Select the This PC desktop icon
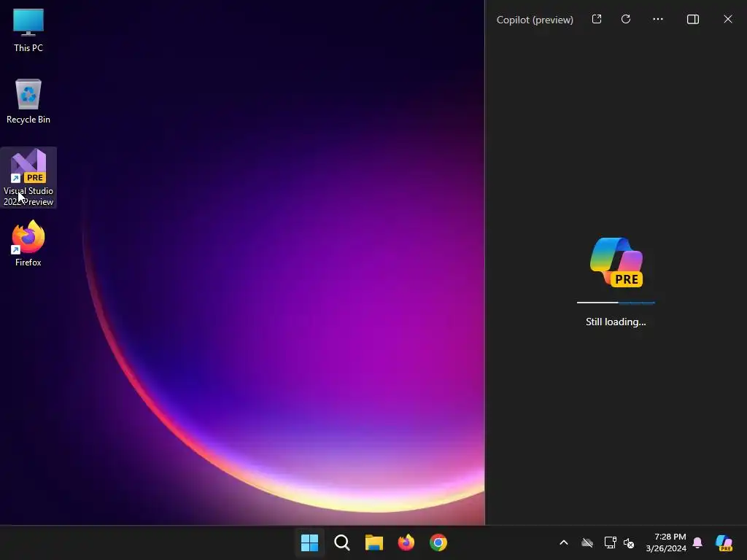Viewport: 747px width, 560px height. (28, 30)
